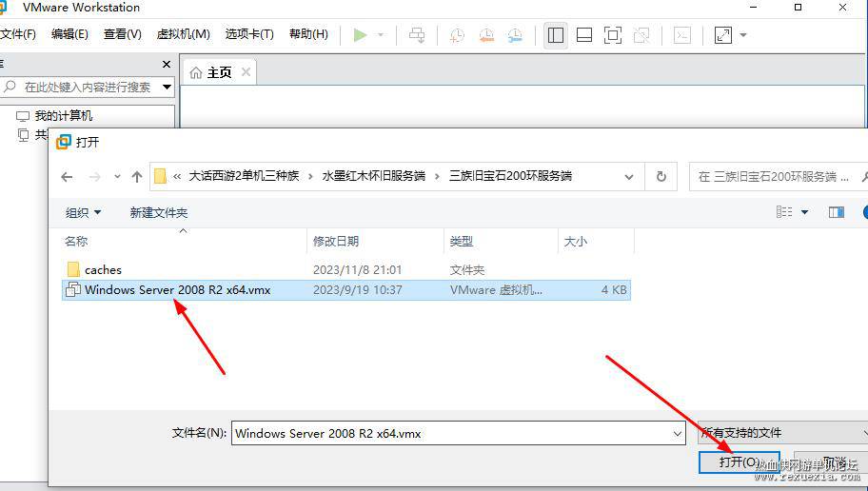Open the 文件(F) menu
Screen dimensions: 868x491
(18, 34)
